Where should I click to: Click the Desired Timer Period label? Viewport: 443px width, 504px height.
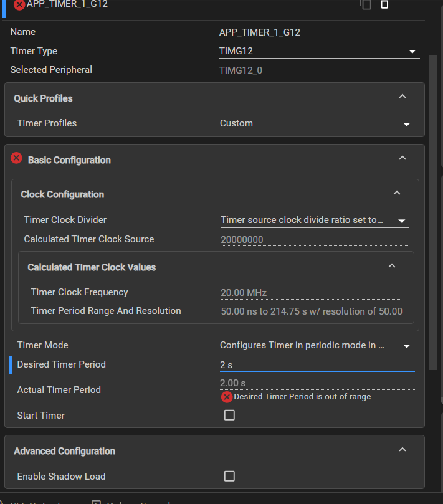[62, 364]
